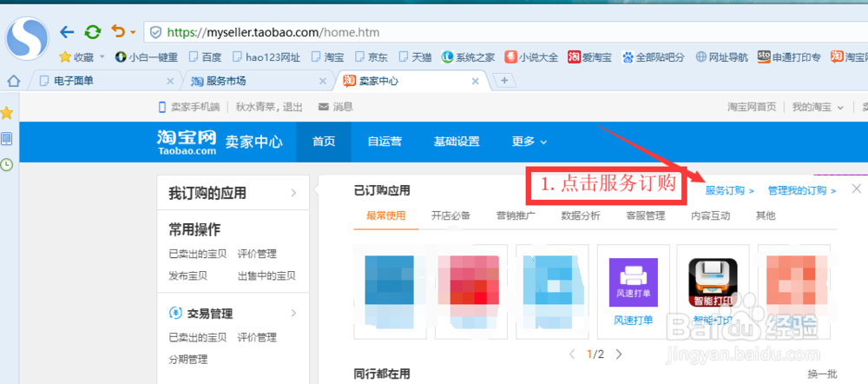Switch to the 电子面单 tab

tap(105, 82)
